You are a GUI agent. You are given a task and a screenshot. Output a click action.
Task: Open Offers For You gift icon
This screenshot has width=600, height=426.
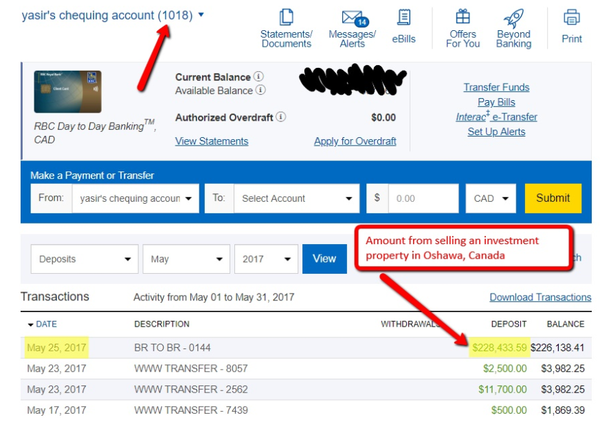point(463,17)
